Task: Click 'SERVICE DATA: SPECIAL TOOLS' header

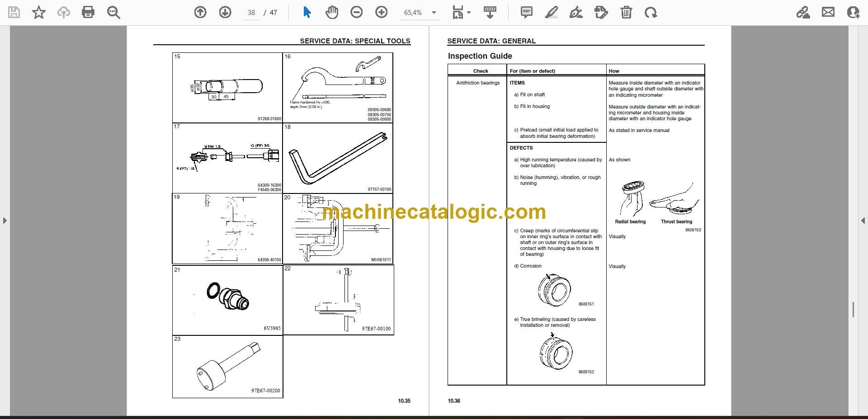Action: pyautogui.click(x=355, y=41)
